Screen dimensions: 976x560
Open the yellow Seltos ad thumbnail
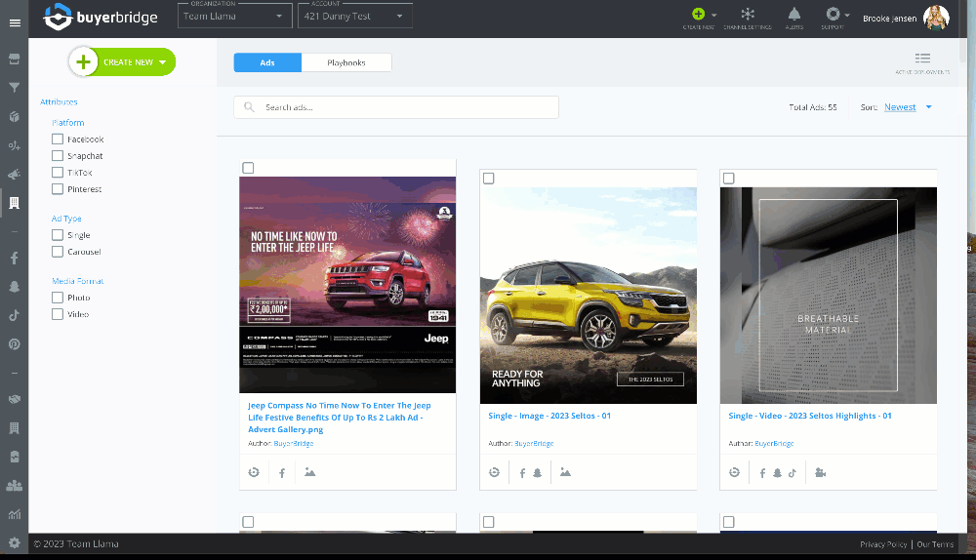589,296
